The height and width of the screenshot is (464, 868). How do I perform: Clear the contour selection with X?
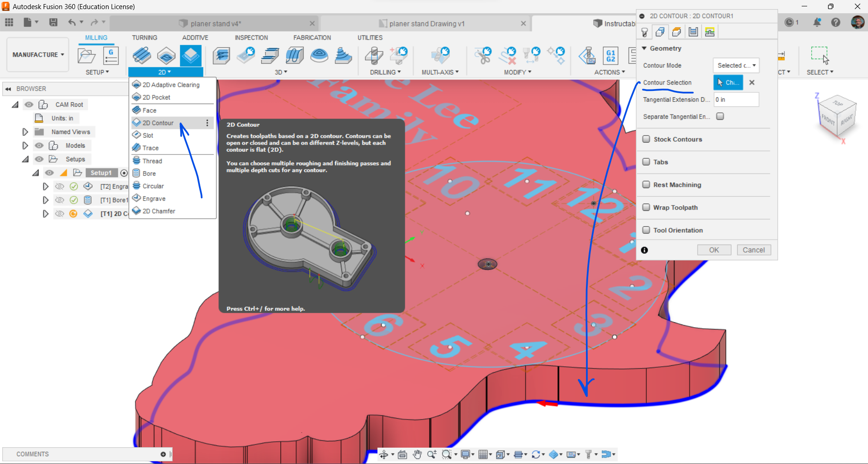tap(752, 83)
